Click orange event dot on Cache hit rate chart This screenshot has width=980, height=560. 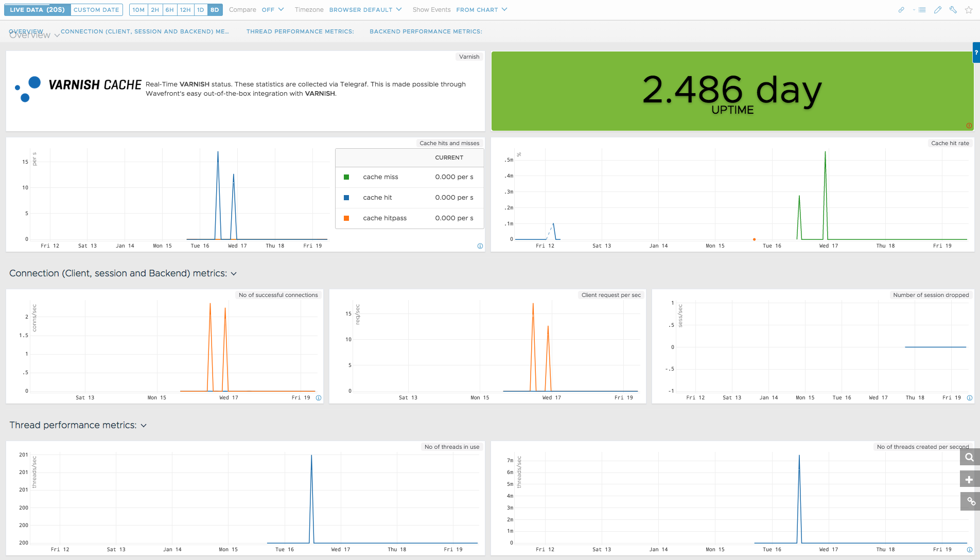click(x=754, y=239)
